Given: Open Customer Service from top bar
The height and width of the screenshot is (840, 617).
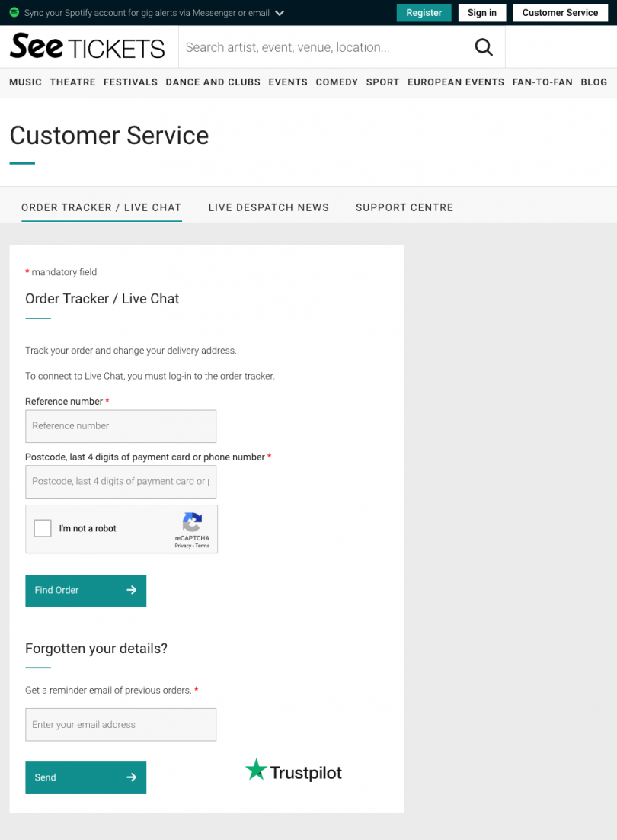Looking at the screenshot, I should pos(561,13).
